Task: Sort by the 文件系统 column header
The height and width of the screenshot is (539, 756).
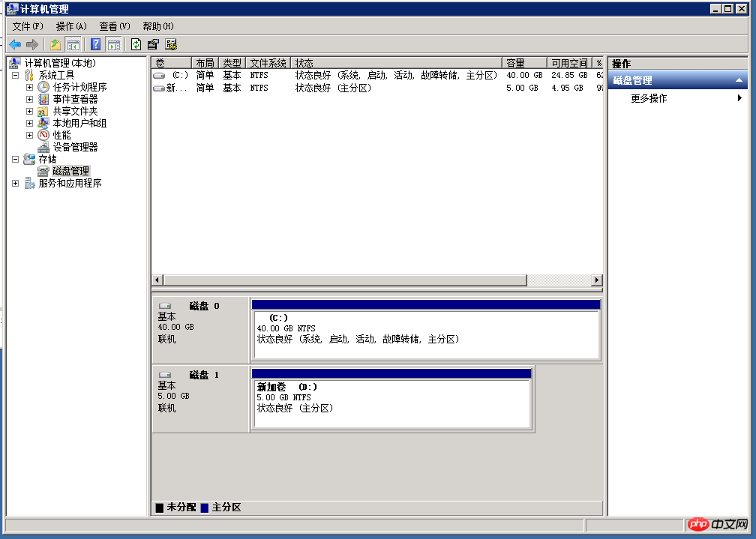Action: 268,63
